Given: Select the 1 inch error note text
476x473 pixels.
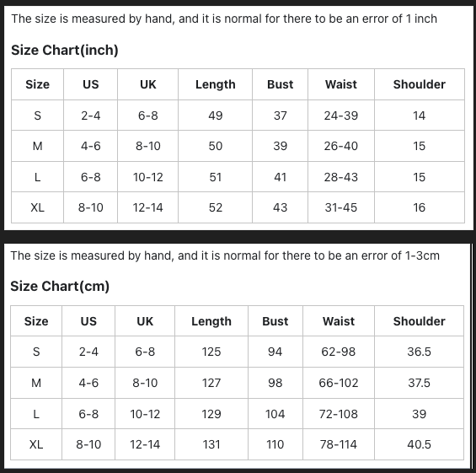Looking at the screenshot, I should click(x=224, y=19).
